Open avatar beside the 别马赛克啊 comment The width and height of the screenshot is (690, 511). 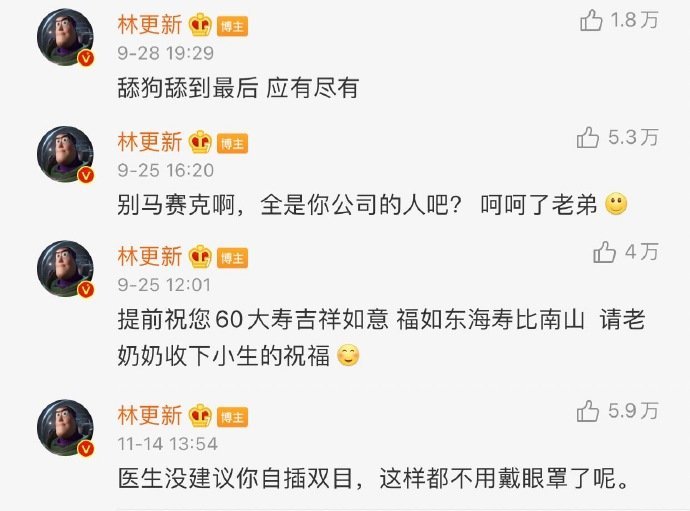click(66, 155)
